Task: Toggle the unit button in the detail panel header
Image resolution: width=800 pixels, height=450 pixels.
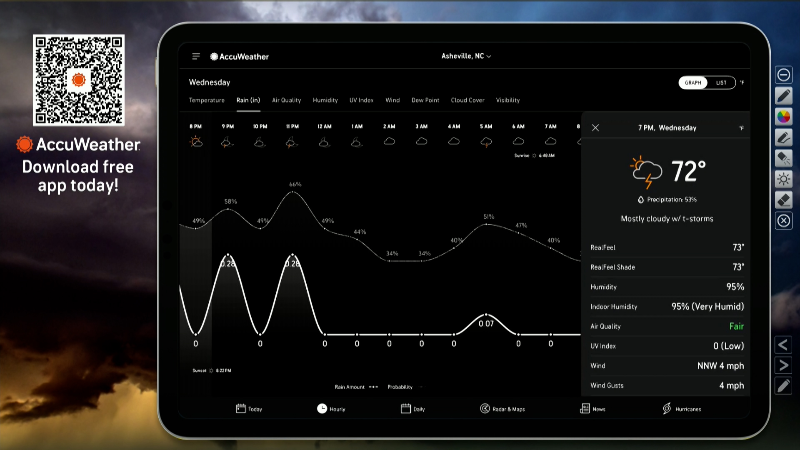Action: point(741,128)
